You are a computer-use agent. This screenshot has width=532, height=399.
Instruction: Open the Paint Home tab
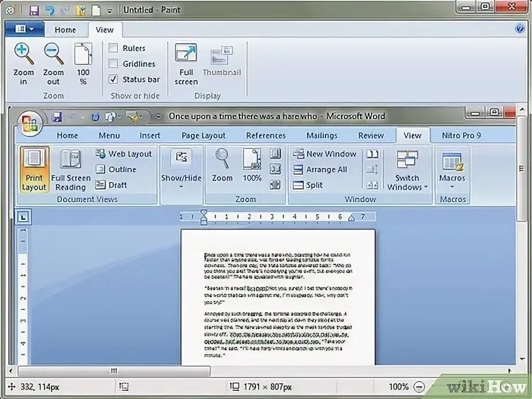point(65,30)
